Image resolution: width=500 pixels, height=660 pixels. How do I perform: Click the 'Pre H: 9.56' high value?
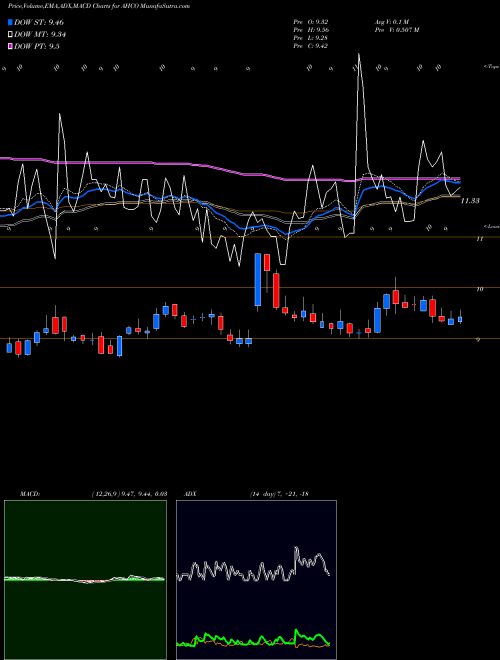pos(311,30)
